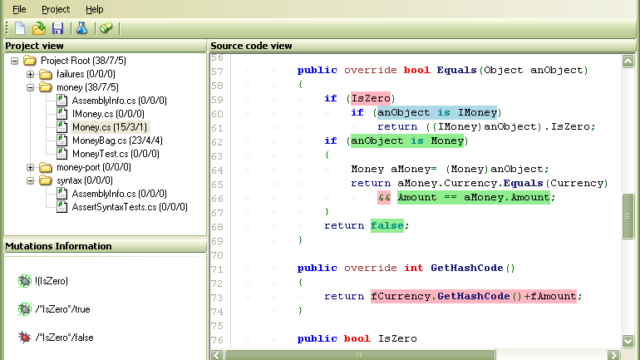Image resolution: width=640 pixels, height=360 pixels.
Task: Select the syntax (0/0/0) folder
Action: click(84, 180)
